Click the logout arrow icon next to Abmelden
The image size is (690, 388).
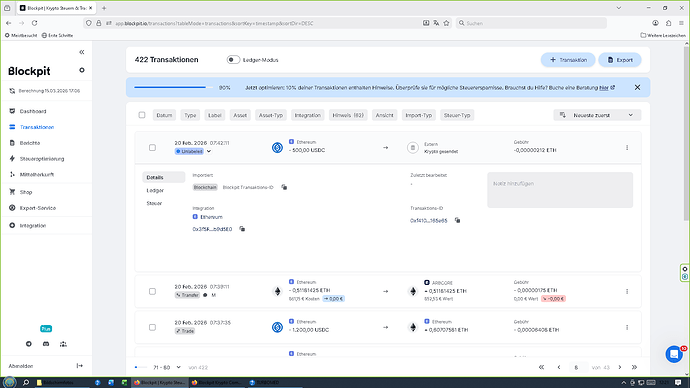pyautogui.click(x=80, y=366)
